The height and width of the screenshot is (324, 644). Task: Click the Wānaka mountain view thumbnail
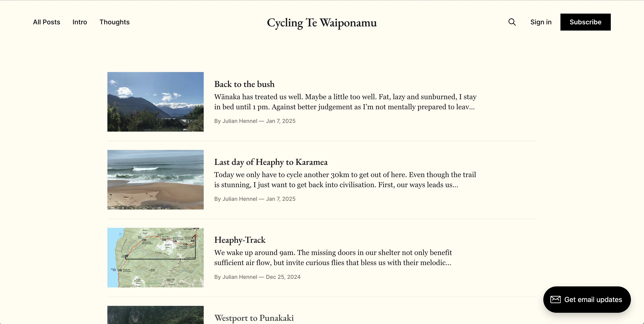pyautogui.click(x=156, y=102)
